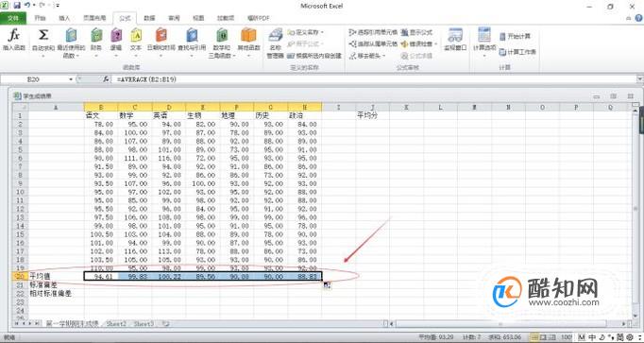Switch to the Sheet2 worksheet tab
Image resolution: width=644 pixels, height=343 pixels.
click(x=116, y=324)
